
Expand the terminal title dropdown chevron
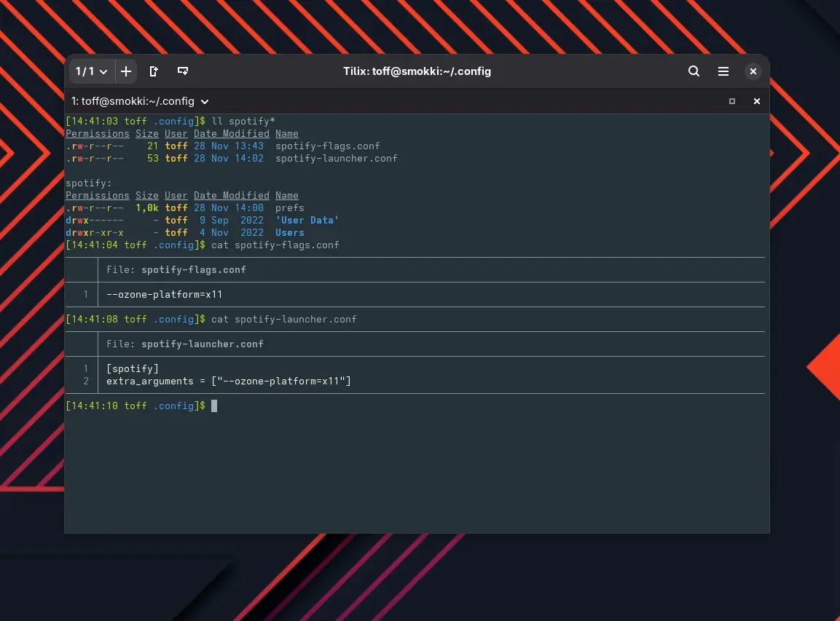point(205,102)
